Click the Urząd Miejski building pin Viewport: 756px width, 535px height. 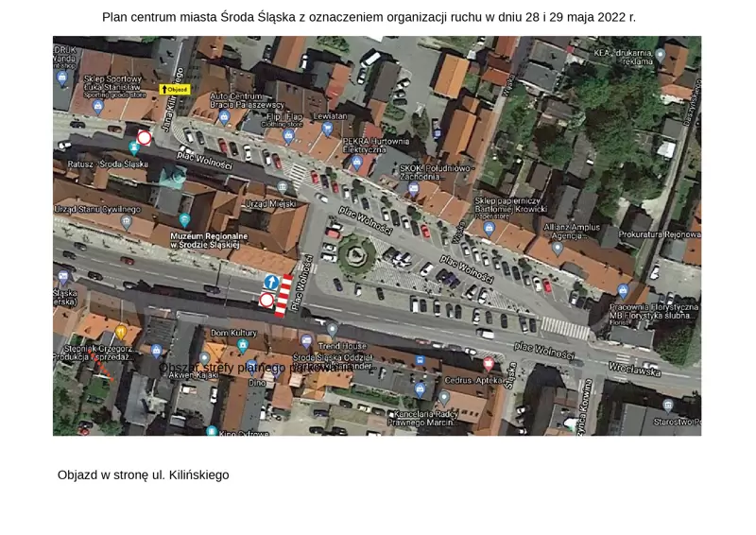(x=282, y=188)
